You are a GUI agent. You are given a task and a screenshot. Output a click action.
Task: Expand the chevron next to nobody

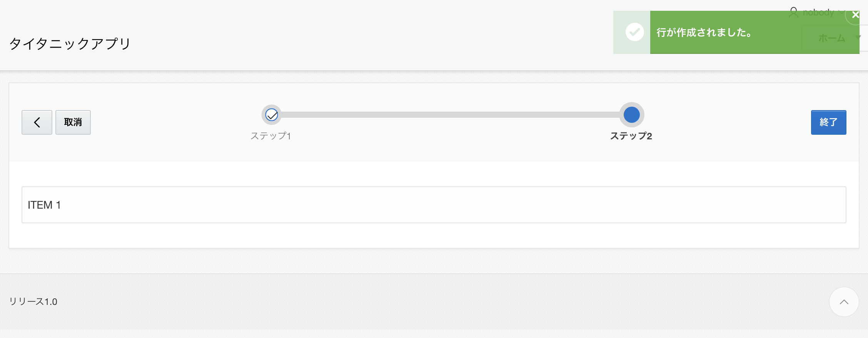841,12
